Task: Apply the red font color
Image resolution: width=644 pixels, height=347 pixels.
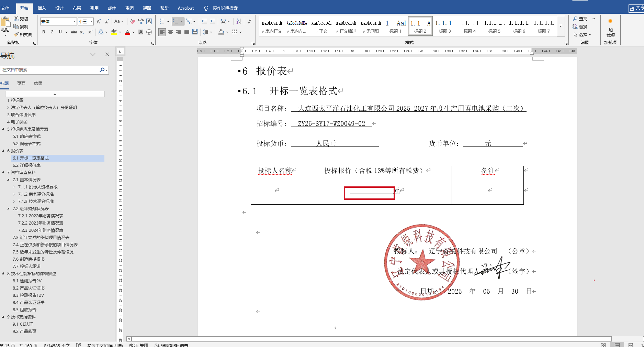Action: [x=127, y=32]
